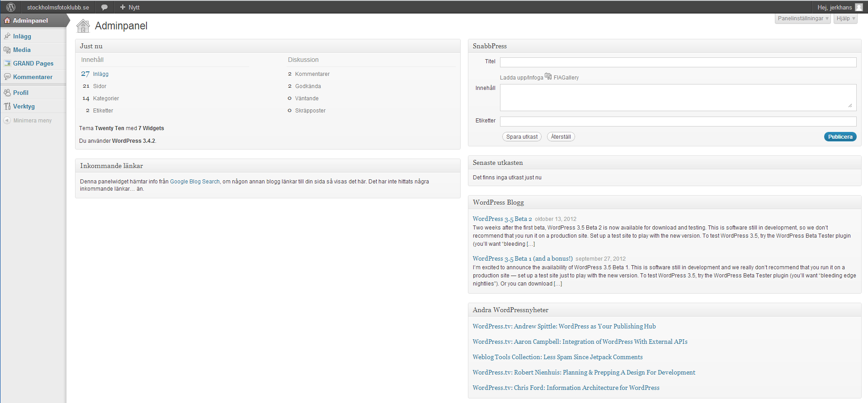Open the 27 Inlägg count link
This screenshot has height=403, width=868.
[95, 74]
